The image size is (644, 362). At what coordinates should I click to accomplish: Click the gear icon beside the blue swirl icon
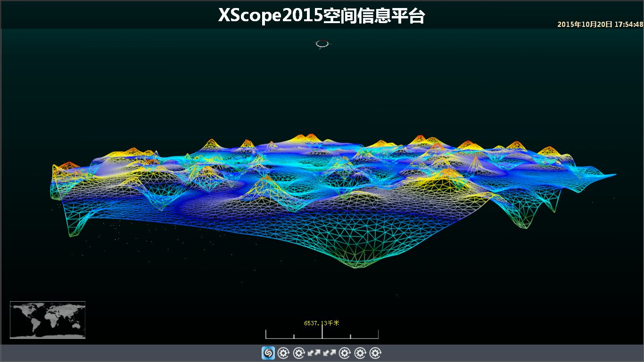pyautogui.click(x=283, y=353)
